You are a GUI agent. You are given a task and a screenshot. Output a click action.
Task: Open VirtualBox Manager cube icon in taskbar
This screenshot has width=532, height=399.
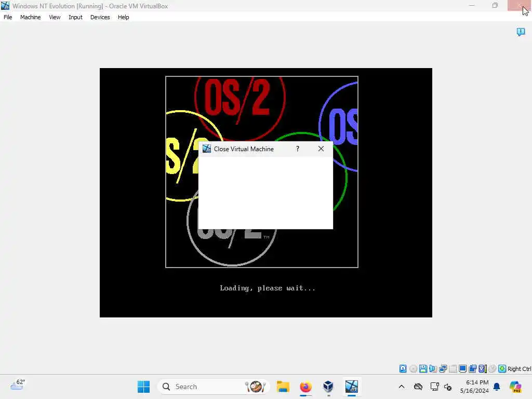click(328, 387)
